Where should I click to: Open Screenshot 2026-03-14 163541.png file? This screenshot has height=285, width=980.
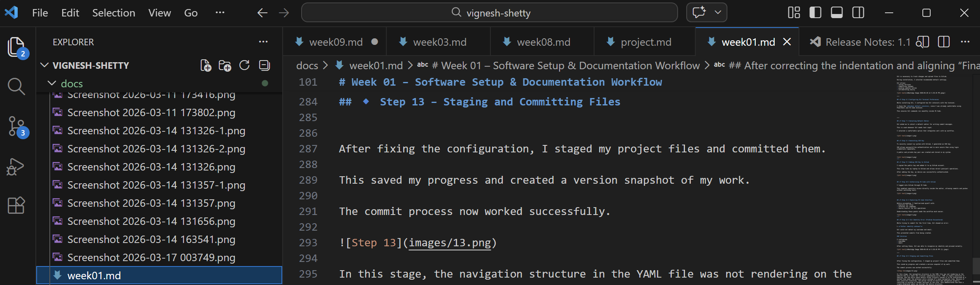tap(151, 239)
